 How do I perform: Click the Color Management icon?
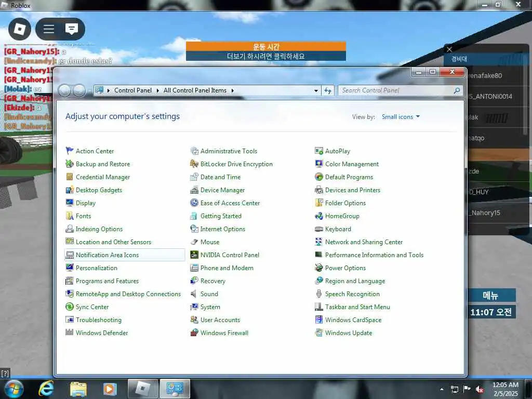tap(319, 164)
